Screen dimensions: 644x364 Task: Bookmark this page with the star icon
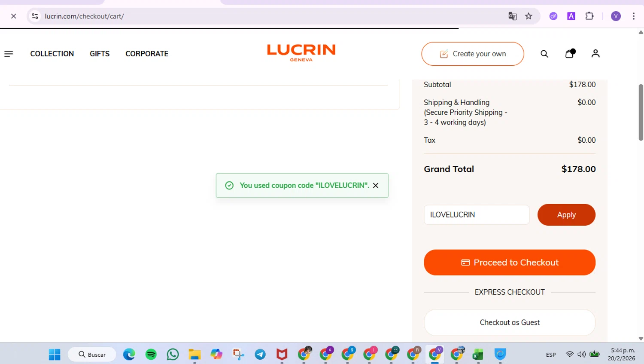coord(529,16)
